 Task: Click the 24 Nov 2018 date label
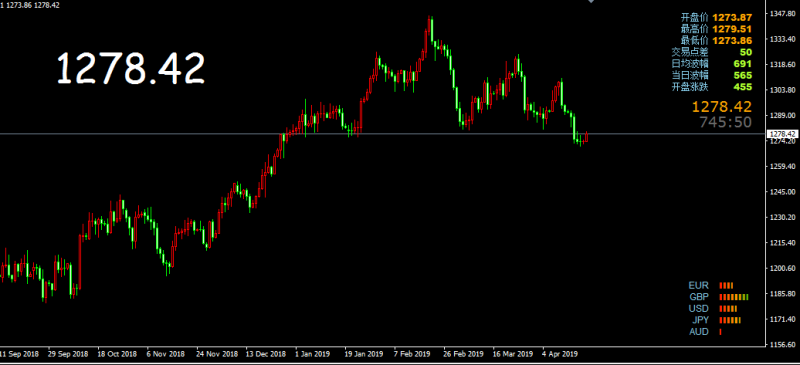217,354
